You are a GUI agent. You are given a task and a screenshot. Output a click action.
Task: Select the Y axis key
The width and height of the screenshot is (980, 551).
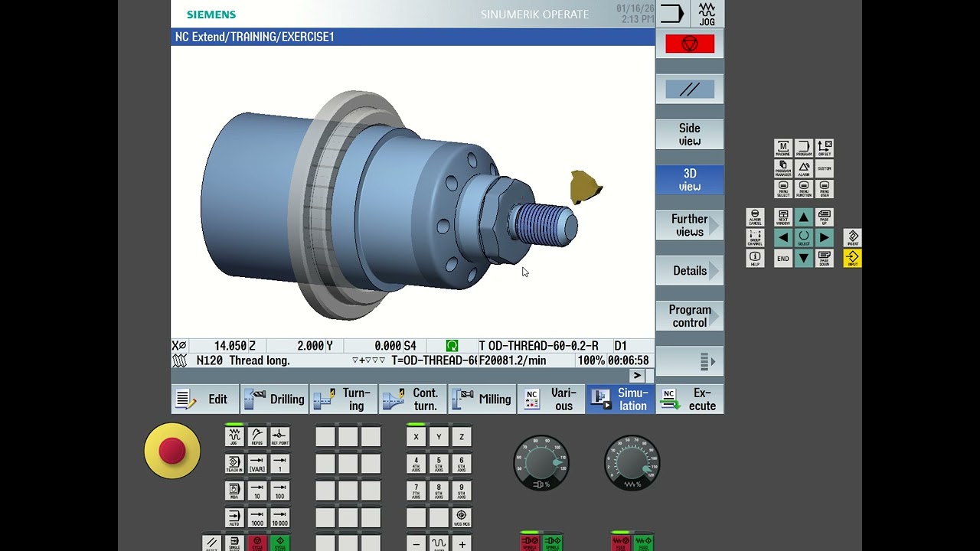[x=439, y=437]
